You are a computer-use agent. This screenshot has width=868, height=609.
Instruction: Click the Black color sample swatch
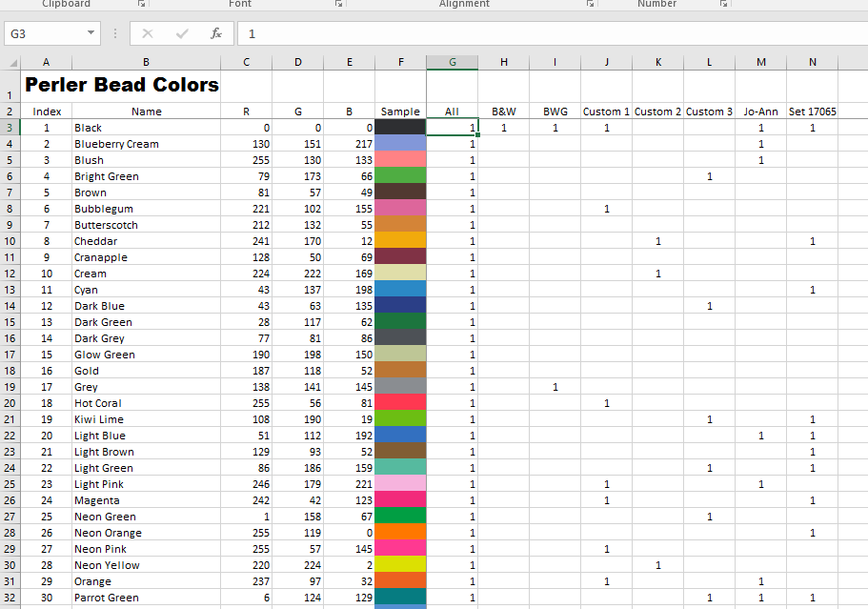pos(400,127)
